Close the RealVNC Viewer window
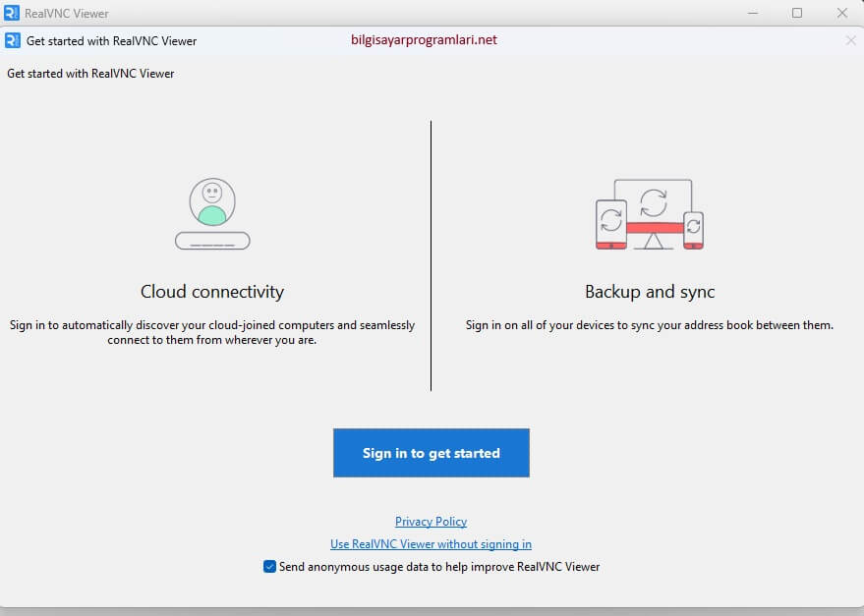This screenshot has width=864, height=616. pos(842,13)
